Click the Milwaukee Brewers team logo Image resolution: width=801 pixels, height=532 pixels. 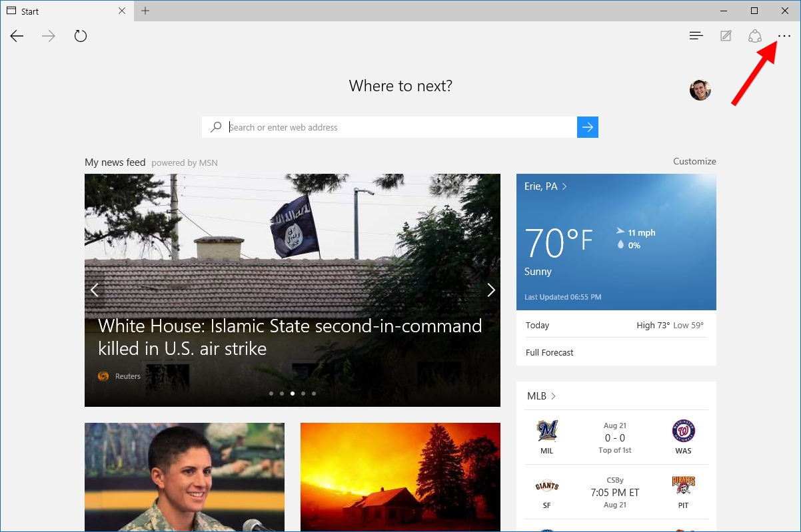pos(546,432)
